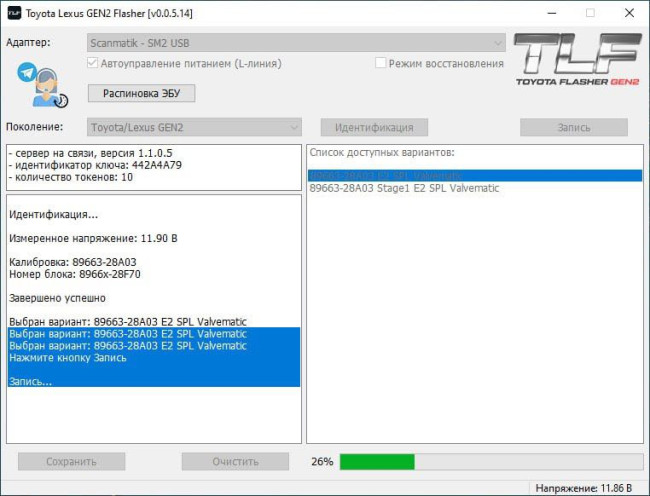The width and height of the screenshot is (650, 496).
Task: Click the 26% progress label
Action: pyautogui.click(x=322, y=462)
